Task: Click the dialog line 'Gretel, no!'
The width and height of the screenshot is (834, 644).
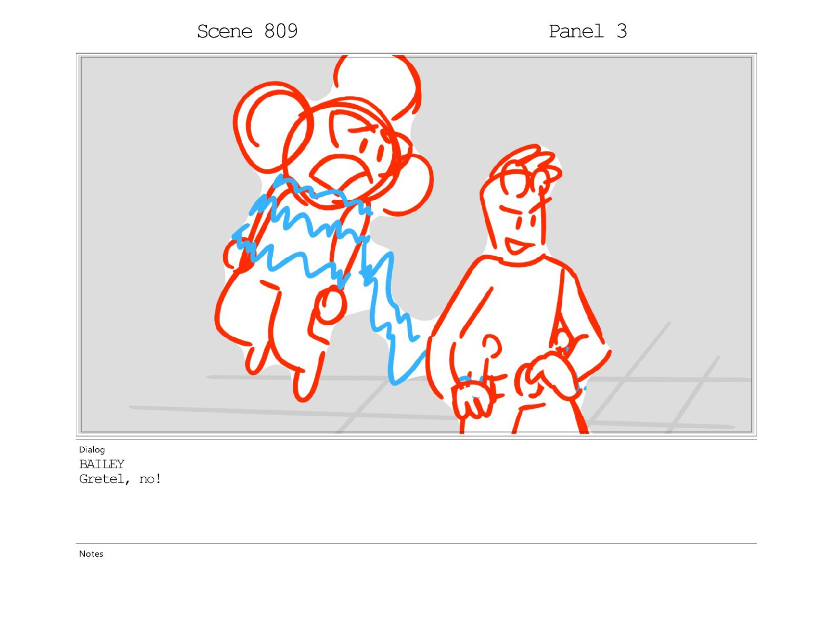Action: coord(120,479)
